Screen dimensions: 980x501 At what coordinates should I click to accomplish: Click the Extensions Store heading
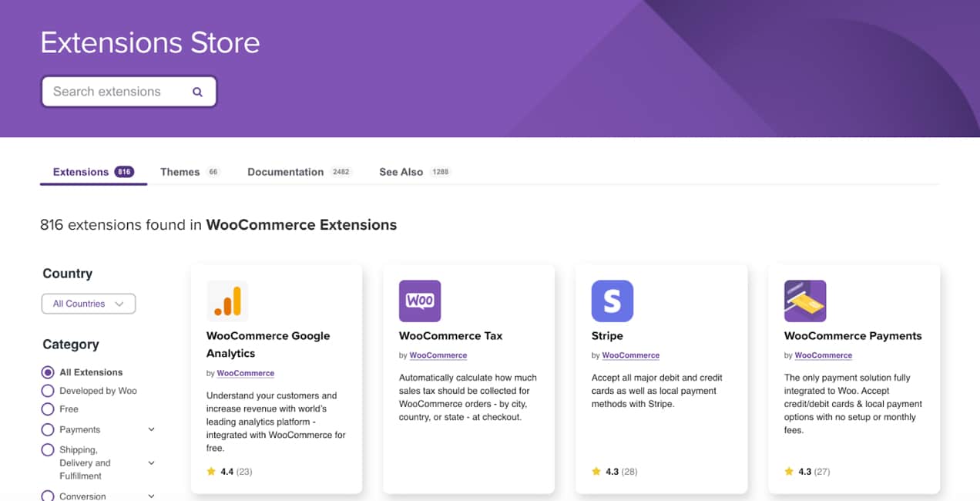150,42
